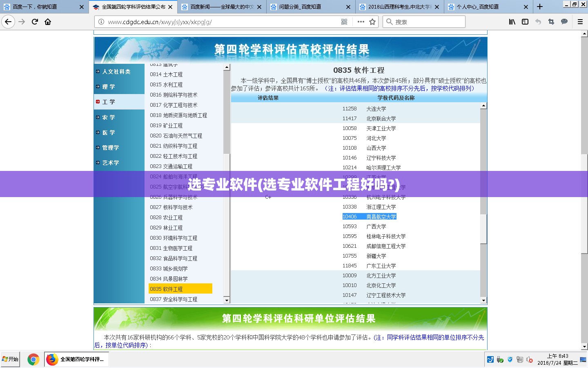
Task: Click 新疆大学 row
Action: (x=376, y=256)
